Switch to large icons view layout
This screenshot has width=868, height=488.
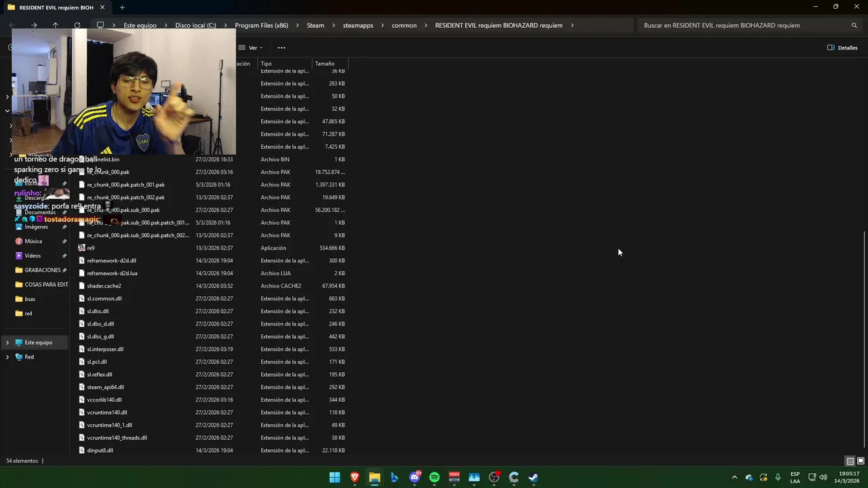(x=861, y=461)
